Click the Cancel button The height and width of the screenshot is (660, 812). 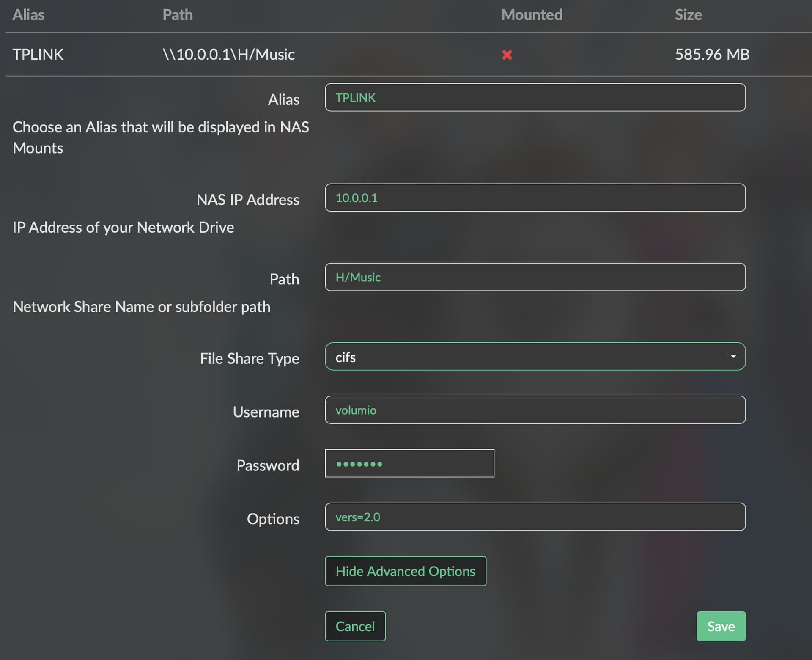coord(355,626)
